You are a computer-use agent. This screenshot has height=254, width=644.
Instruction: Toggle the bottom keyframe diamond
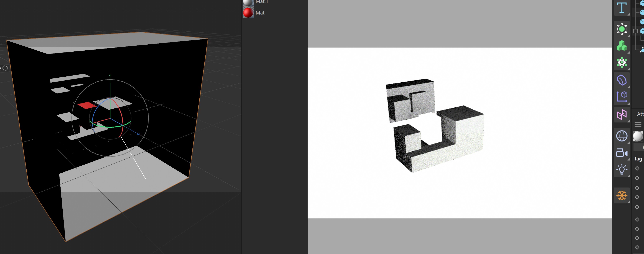(x=637, y=247)
